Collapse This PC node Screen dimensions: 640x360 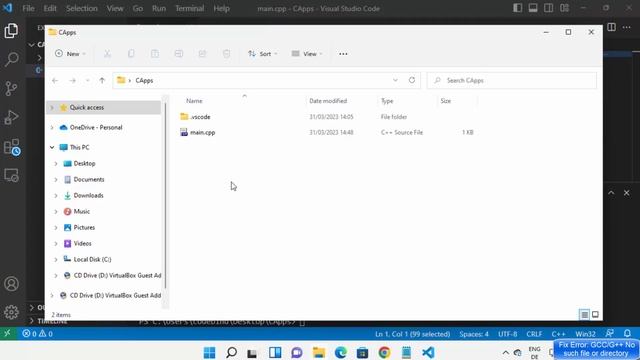(x=52, y=147)
